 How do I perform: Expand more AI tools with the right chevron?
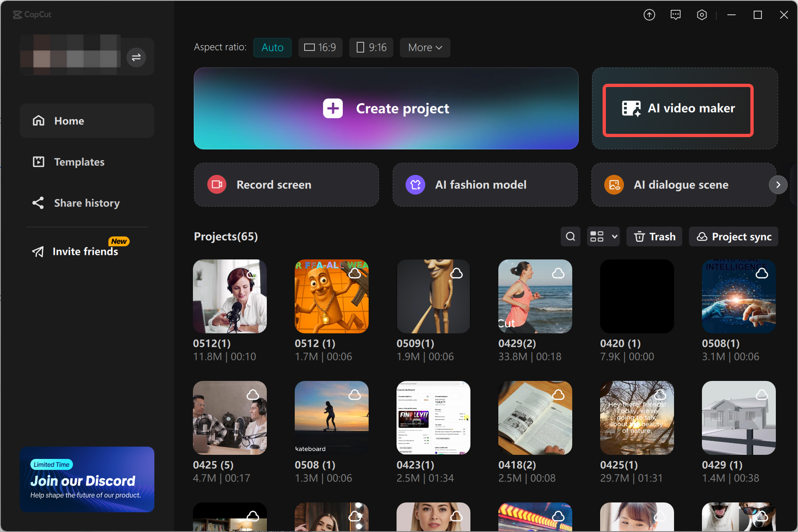click(x=778, y=184)
